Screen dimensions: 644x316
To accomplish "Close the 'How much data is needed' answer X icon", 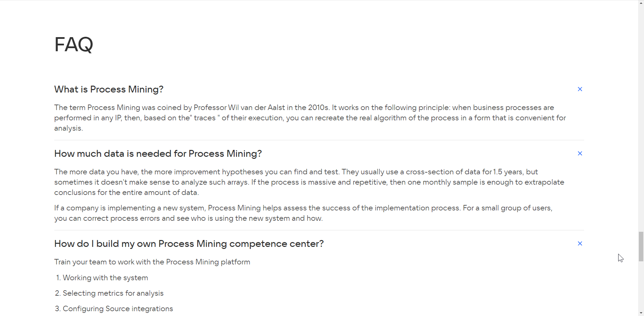I will [x=580, y=153].
